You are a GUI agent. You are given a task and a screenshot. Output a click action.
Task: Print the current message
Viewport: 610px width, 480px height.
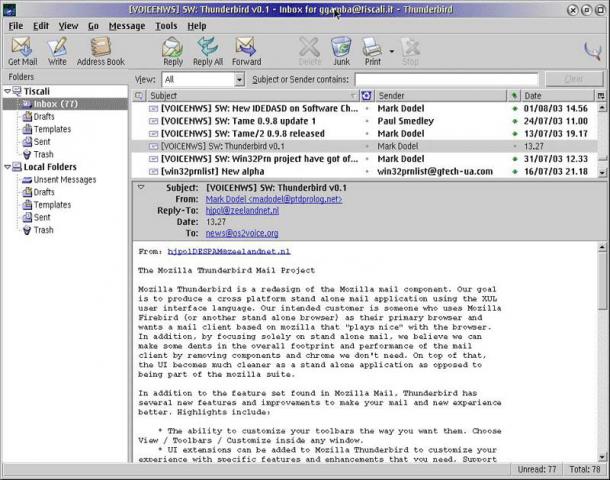(x=372, y=51)
